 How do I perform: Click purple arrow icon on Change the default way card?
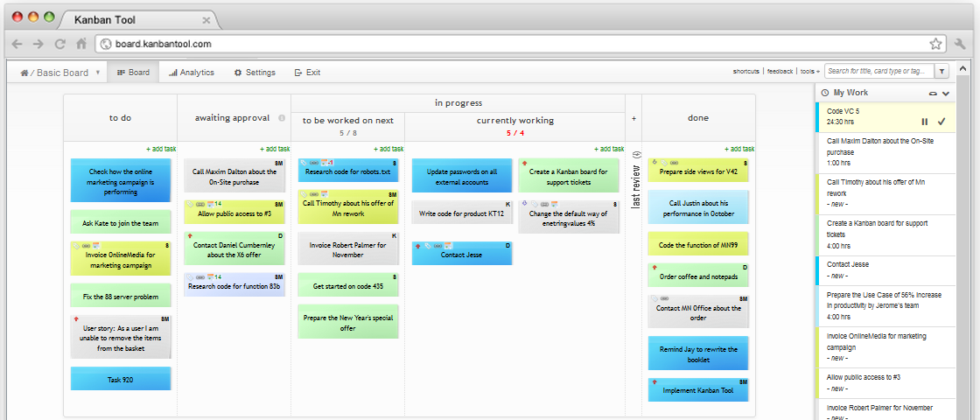(x=524, y=204)
